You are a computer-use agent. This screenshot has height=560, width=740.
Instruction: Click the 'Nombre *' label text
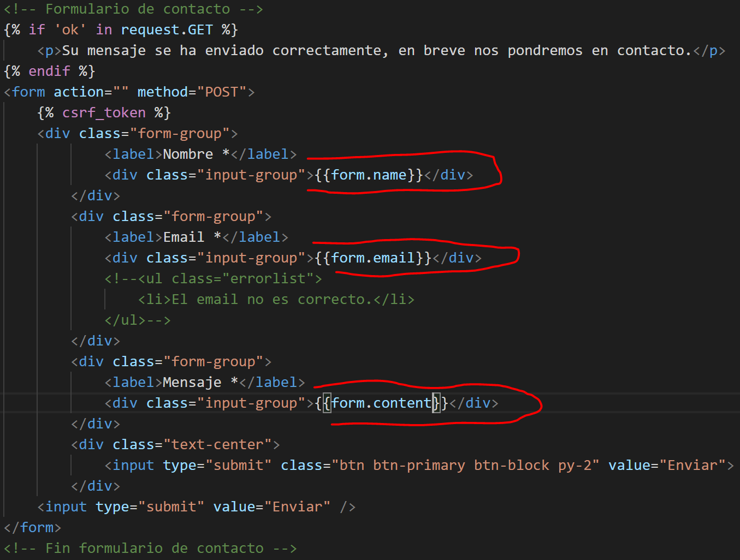click(x=196, y=154)
